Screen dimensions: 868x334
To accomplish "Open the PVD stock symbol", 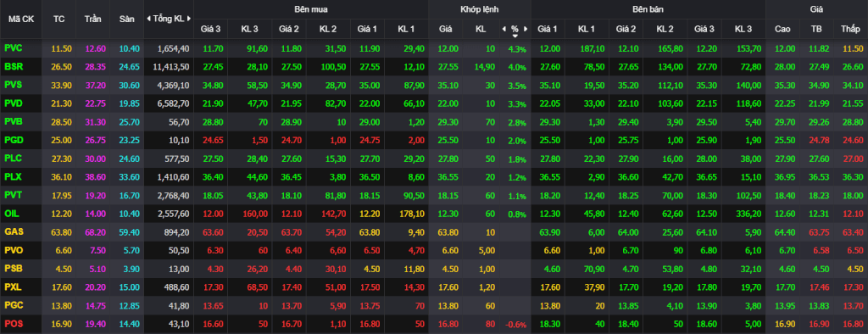I will (x=13, y=103).
